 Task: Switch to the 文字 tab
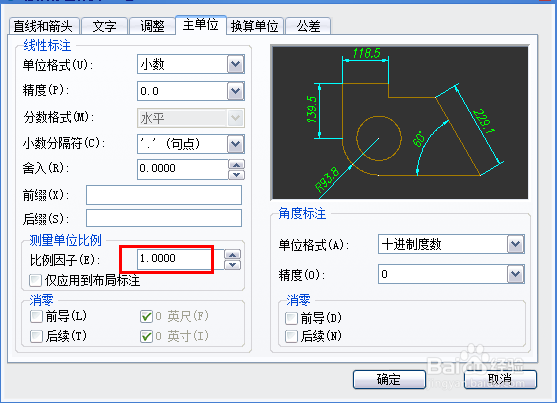tap(104, 26)
